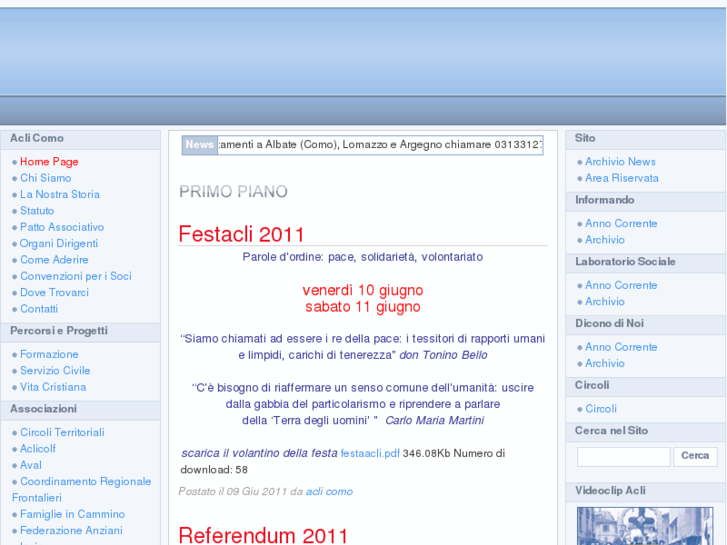Open Archivio under Informando

[605, 240]
